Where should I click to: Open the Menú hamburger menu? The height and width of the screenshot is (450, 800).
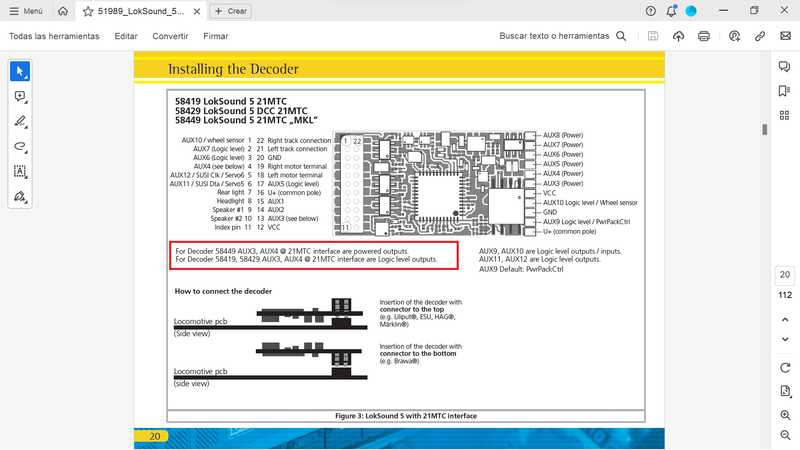26,11
